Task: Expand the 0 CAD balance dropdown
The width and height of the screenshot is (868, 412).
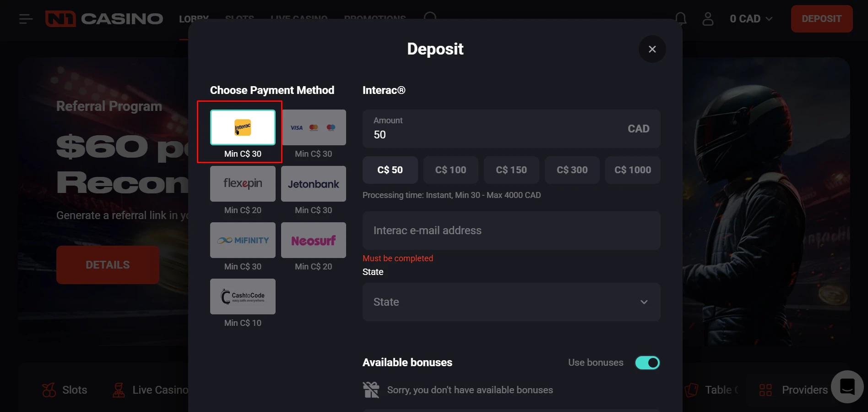Action: [751, 19]
